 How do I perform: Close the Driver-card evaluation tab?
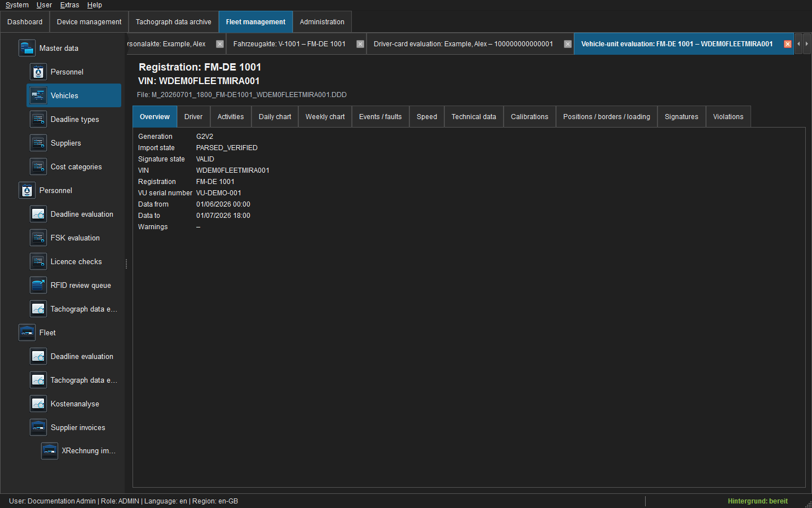click(568, 44)
